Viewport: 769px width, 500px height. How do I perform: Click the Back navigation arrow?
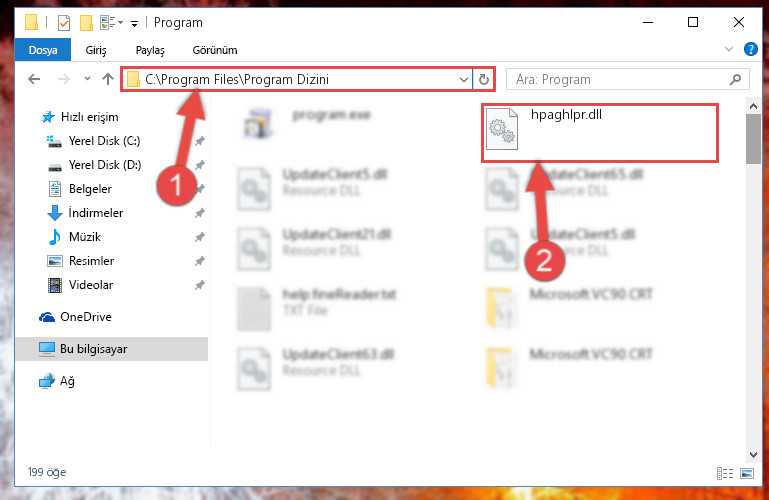coord(34,79)
